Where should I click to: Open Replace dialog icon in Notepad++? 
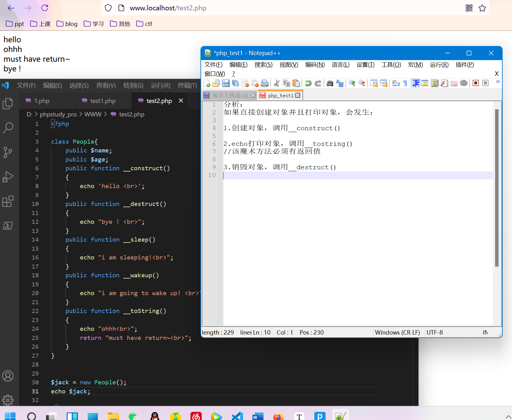[x=340, y=83]
